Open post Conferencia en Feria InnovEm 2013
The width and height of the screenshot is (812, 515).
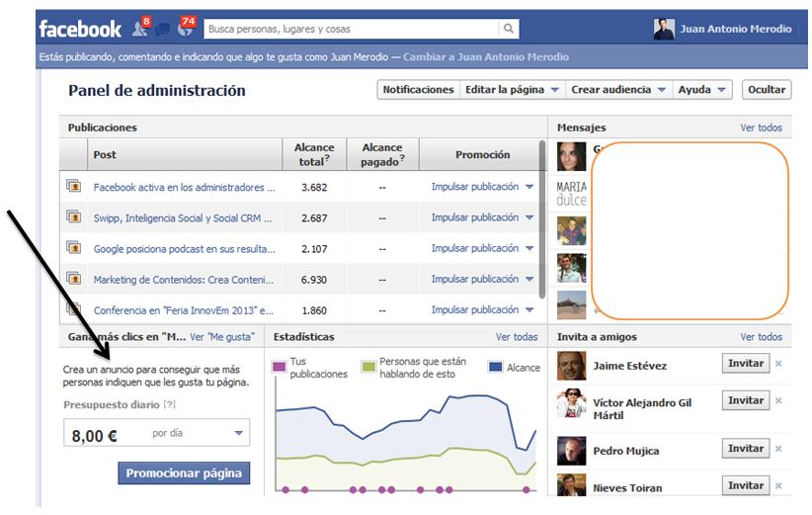[184, 310]
